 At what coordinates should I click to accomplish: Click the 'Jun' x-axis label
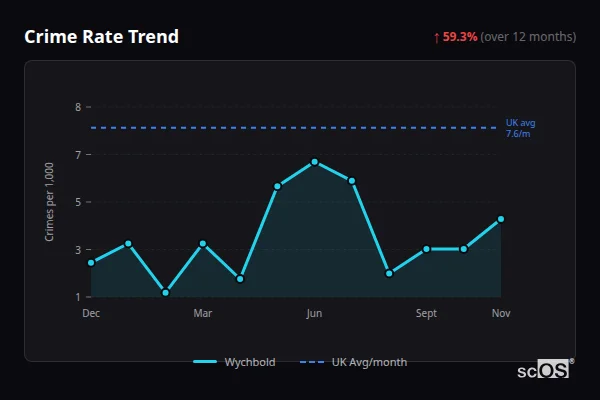coord(314,313)
